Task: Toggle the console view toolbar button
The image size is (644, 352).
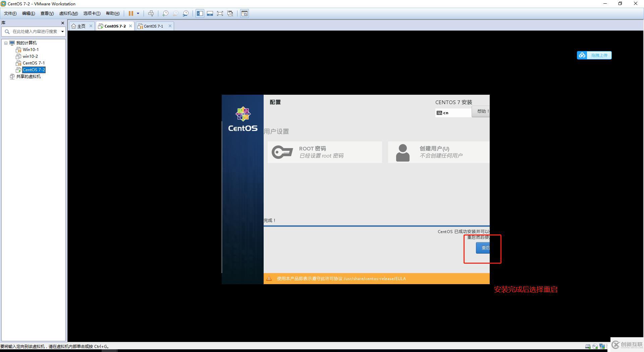Action: [245, 13]
